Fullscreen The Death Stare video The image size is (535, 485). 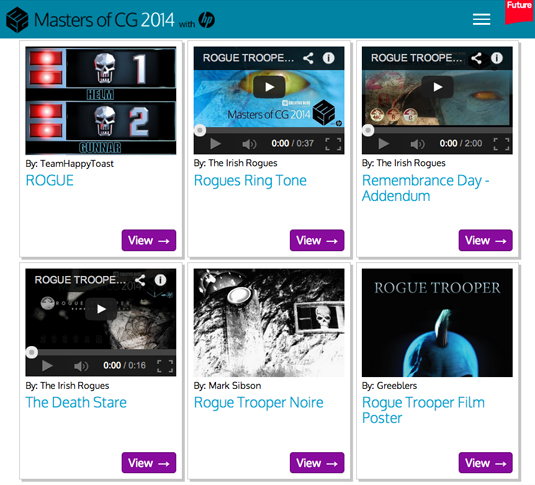point(165,366)
